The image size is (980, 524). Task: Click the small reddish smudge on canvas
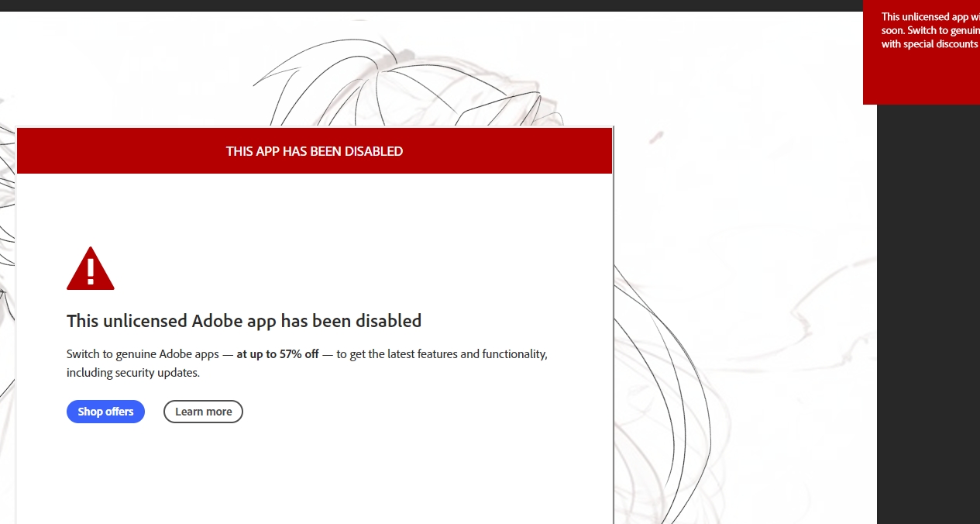tap(656, 137)
